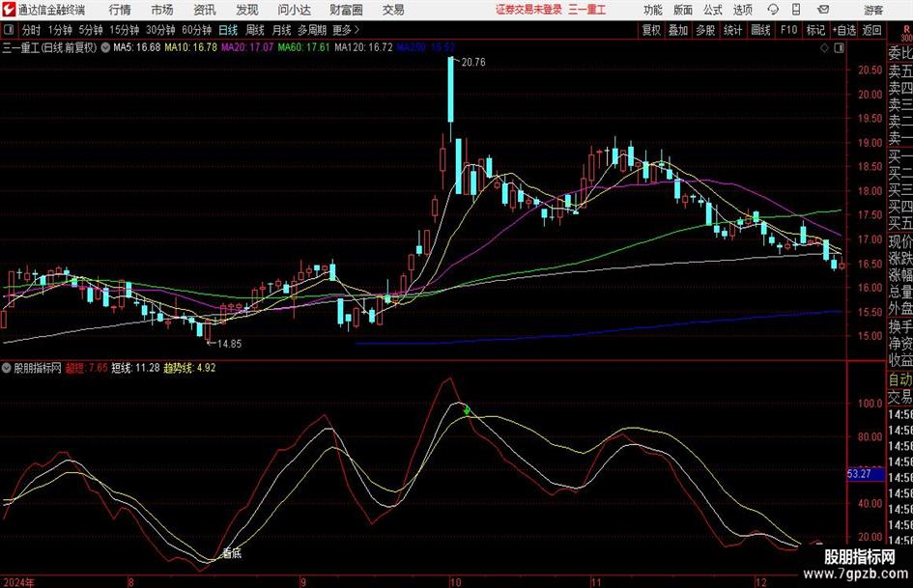The image size is (913, 588).
Task: Click the MA10: 16.78 indicator label
Action: 191,47
